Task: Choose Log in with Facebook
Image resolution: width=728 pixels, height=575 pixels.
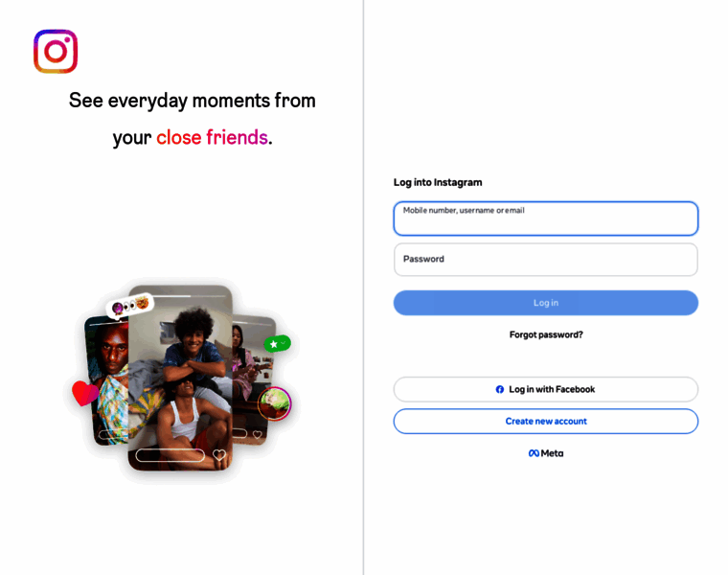Action: (546, 389)
